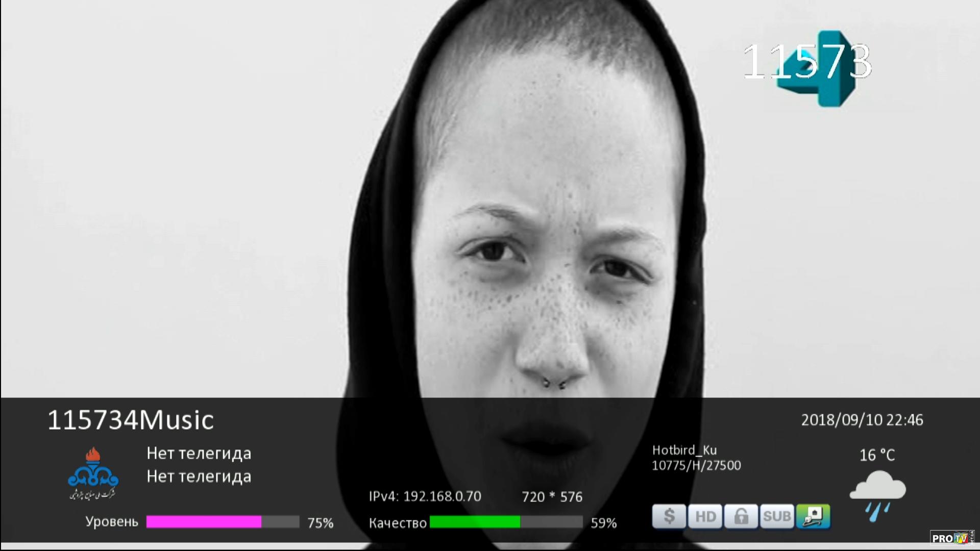The image size is (980, 551).
Task: Click the green network connection icon
Action: (x=813, y=517)
